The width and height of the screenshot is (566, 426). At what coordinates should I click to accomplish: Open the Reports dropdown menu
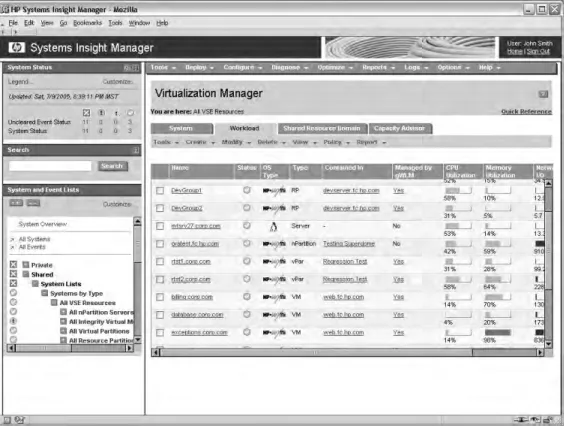(x=378, y=68)
